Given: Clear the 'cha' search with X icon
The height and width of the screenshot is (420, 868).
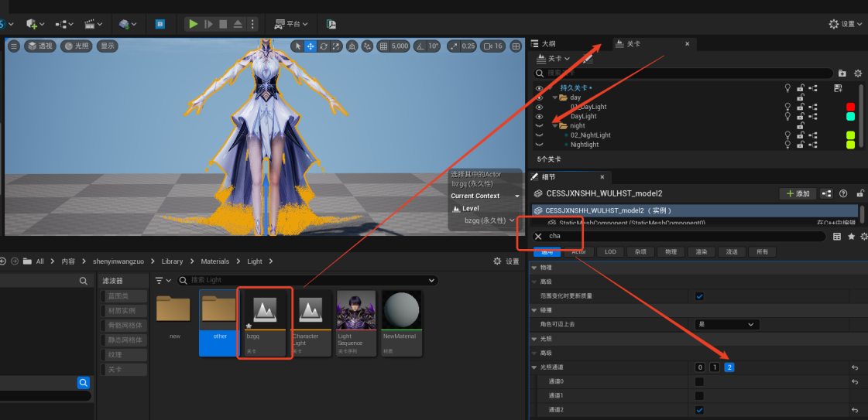Looking at the screenshot, I should [x=538, y=236].
